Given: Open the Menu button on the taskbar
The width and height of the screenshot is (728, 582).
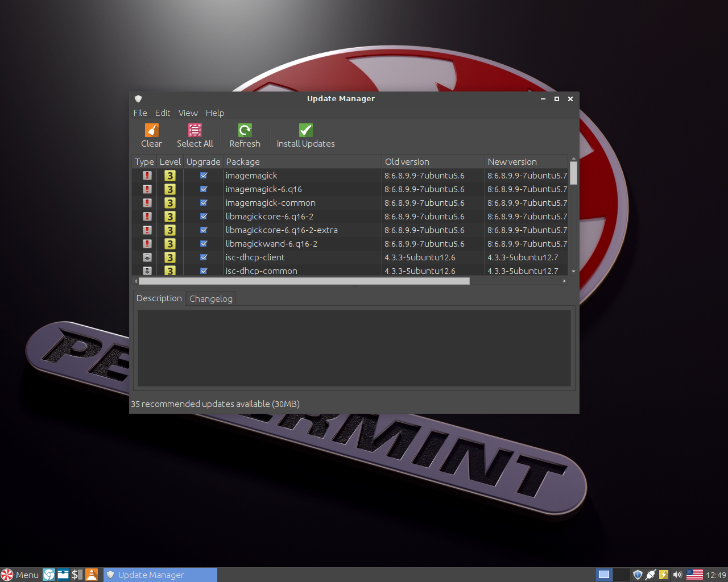Looking at the screenshot, I should coord(20,575).
